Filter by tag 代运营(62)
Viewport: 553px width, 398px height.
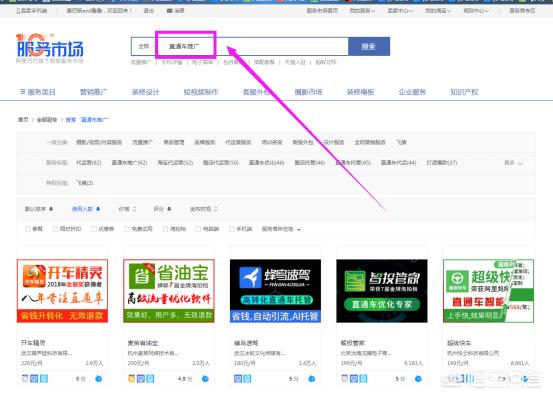coord(89,163)
